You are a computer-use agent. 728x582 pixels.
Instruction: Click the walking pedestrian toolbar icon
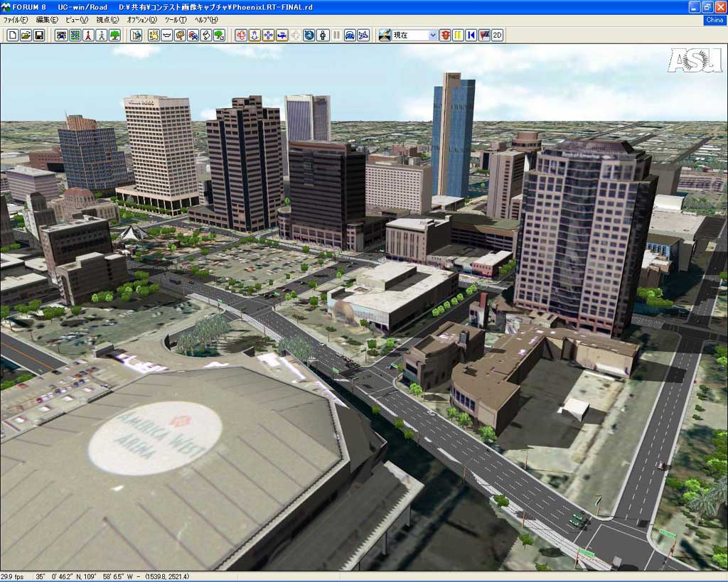click(102, 36)
